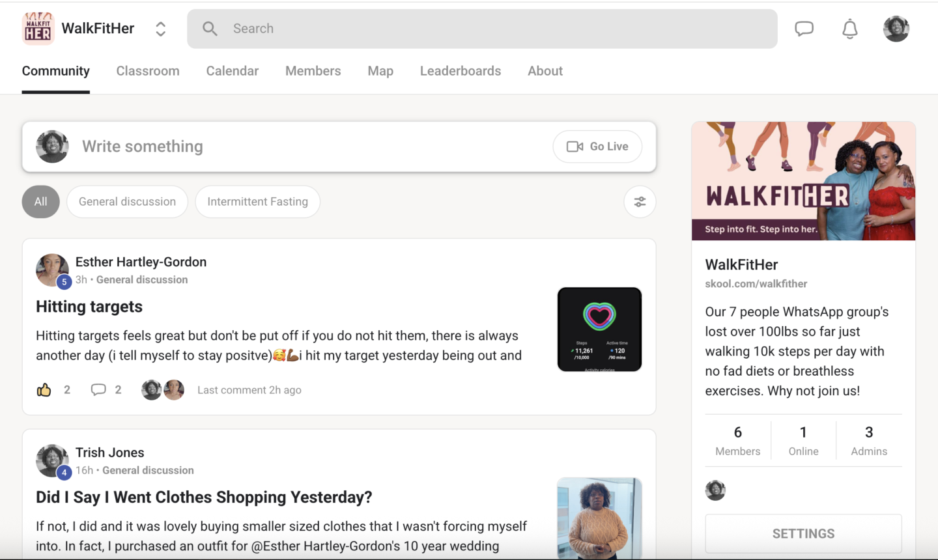This screenshot has height=560, width=938.
Task: Click Trish Jones's post avatar
Action: pos(52,461)
